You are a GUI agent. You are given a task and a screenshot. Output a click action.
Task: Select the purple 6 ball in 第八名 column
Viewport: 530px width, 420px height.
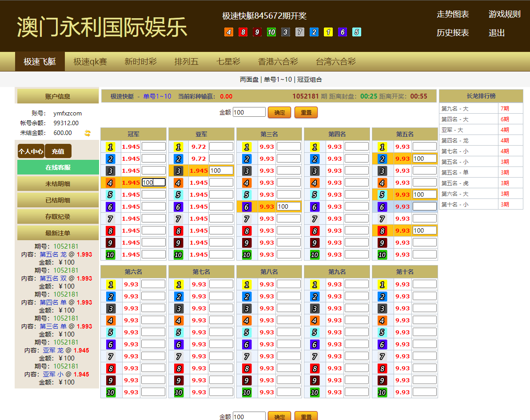[x=246, y=344]
